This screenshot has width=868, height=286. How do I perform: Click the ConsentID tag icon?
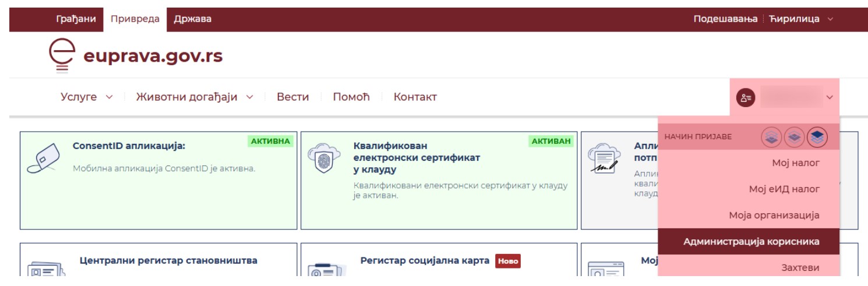click(x=44, y=158)
